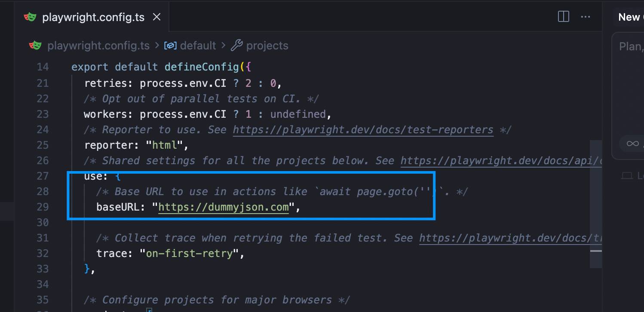The height and width of the screenshot is (312, 644).
Task: Click the Playwright icon in the breadcrumb bar
Action: click(35, 45)
